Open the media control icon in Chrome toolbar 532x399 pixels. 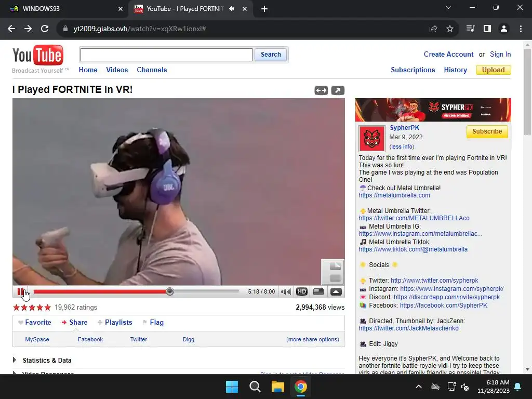[470, 29]
